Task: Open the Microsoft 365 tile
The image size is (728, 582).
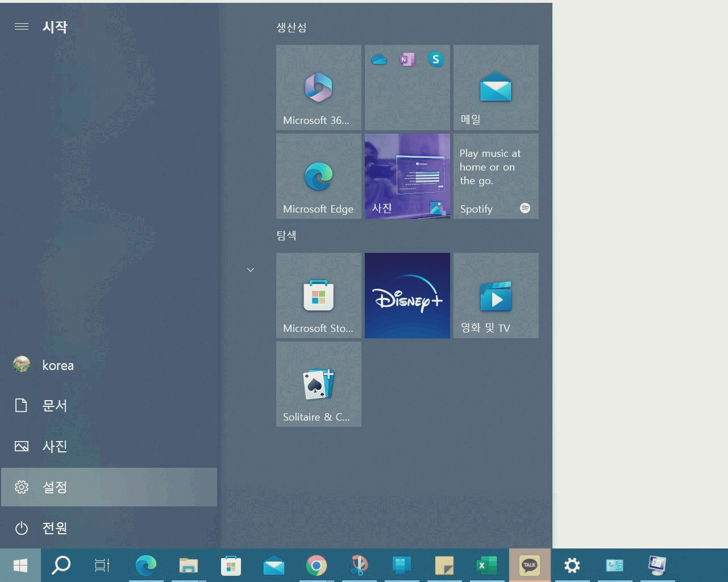Action: pyautogui.click(x=319, y=88)
